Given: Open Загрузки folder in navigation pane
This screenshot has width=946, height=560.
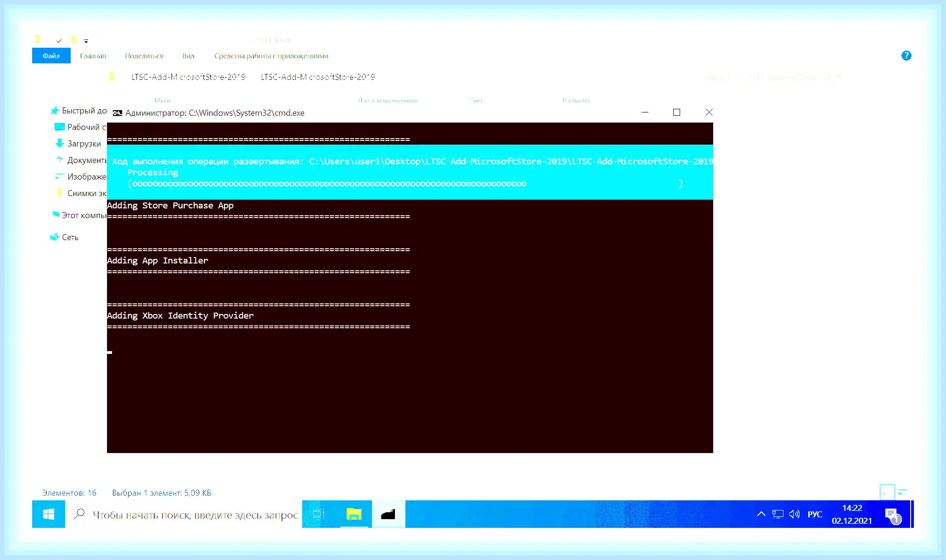Looking at the screenshot, I should pos(78,144).
